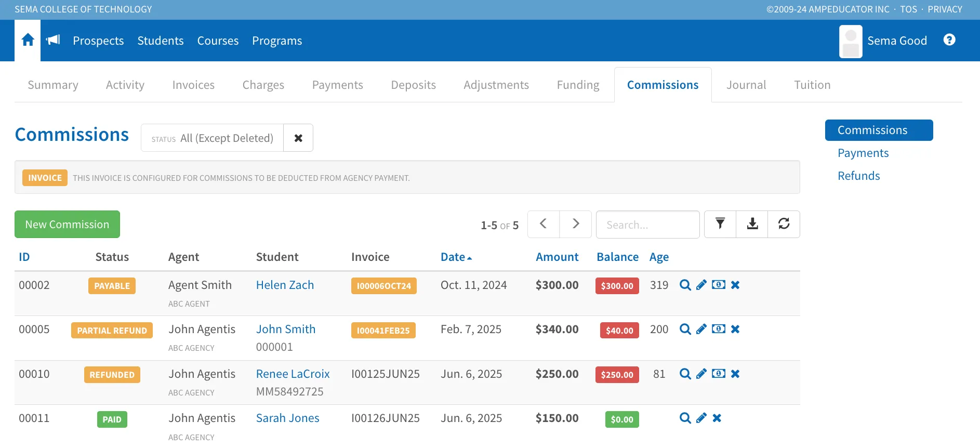Record payment for commission 00005
The height and width of the screenshot is (448, 980).
[x=719, y=329]
